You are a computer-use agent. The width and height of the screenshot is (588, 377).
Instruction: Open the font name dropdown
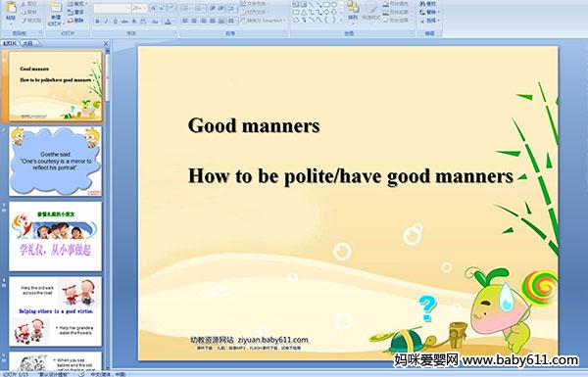pos(128,8)
